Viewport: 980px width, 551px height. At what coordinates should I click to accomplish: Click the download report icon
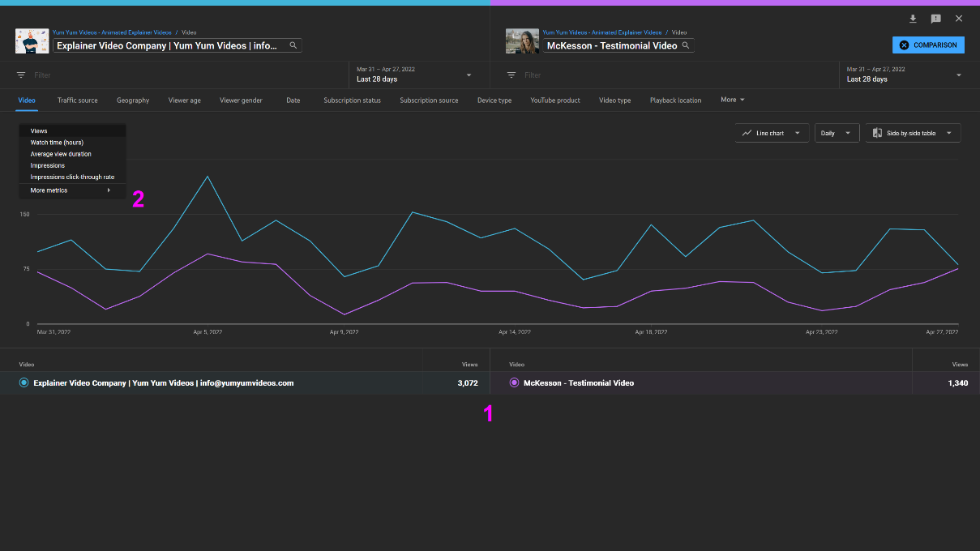point(913,18)
